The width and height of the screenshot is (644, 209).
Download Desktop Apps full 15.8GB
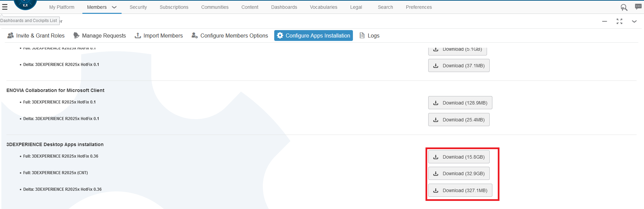tap(459, 157)
